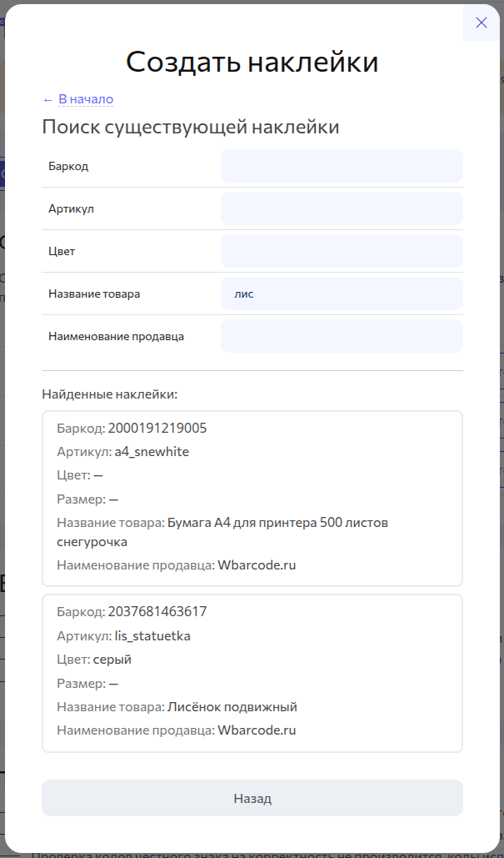Click into the Артикул input field
This screenshot has height=858, width=504.
pos(342,208)
